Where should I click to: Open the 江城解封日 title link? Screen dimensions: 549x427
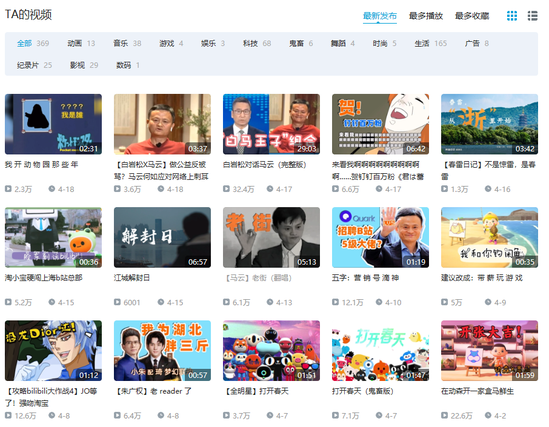coord(132,278)
